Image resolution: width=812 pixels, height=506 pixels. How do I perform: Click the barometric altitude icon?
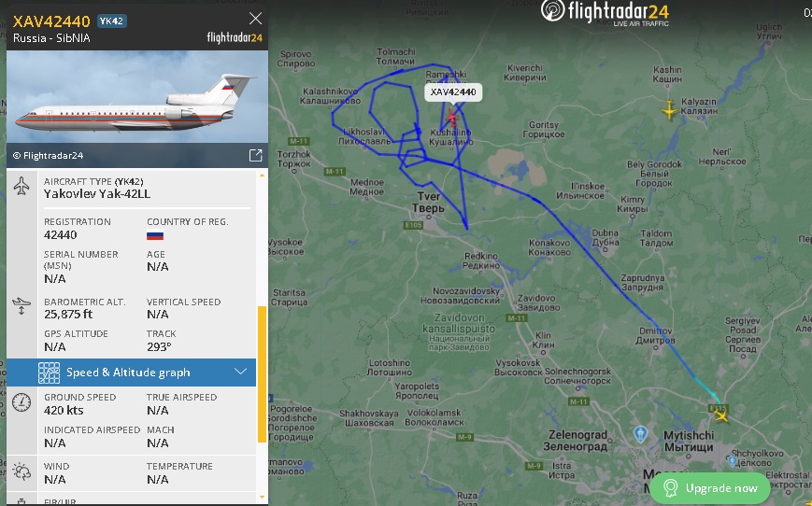(x=21, y=306)
